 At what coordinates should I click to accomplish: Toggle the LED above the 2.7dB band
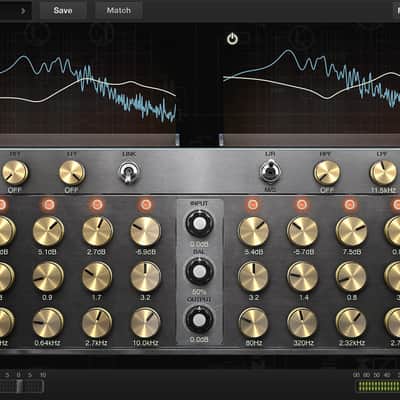tap(97, 204)
